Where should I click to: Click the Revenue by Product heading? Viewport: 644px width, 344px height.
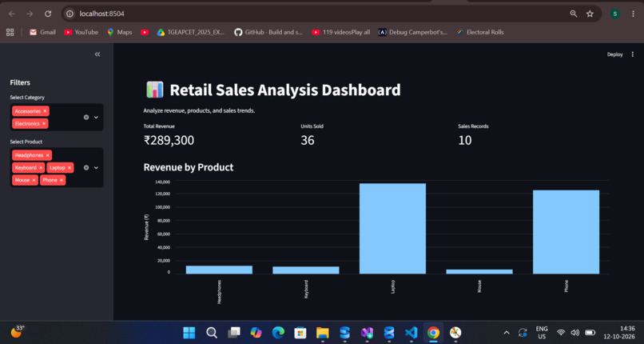point(189,167)
